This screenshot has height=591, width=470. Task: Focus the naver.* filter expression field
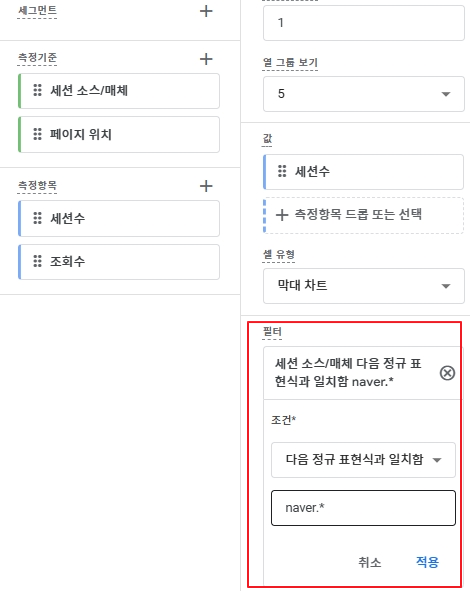pos(363,508)
